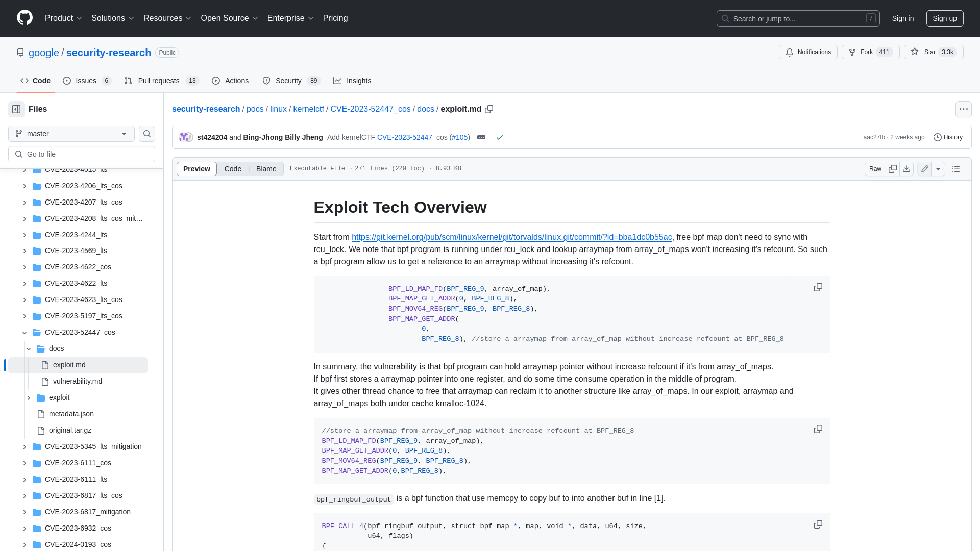The height and width of the screenshot is (551, 980).
Task: Open pull request #105 link
Action: pos(460,137)
